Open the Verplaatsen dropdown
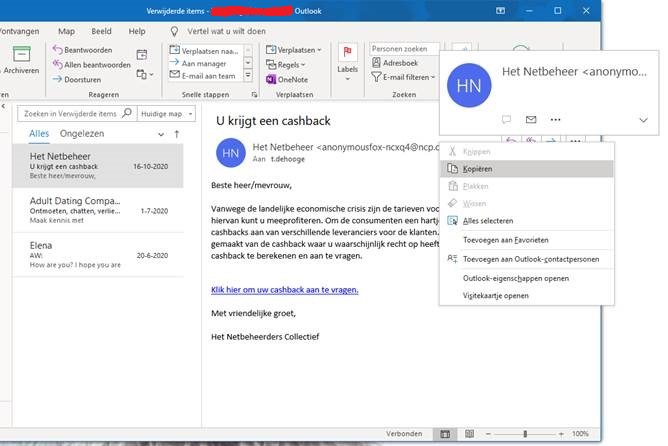 point(294,50)
